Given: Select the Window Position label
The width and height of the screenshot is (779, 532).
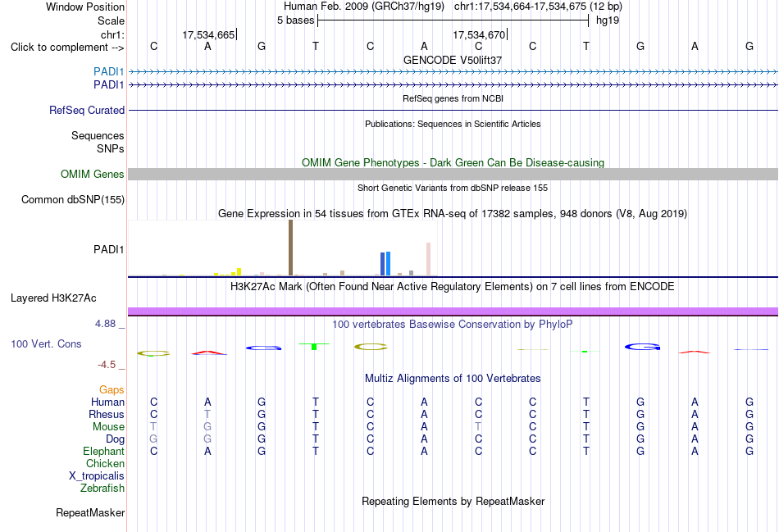Looking at the screenshot, I should 85,7.
